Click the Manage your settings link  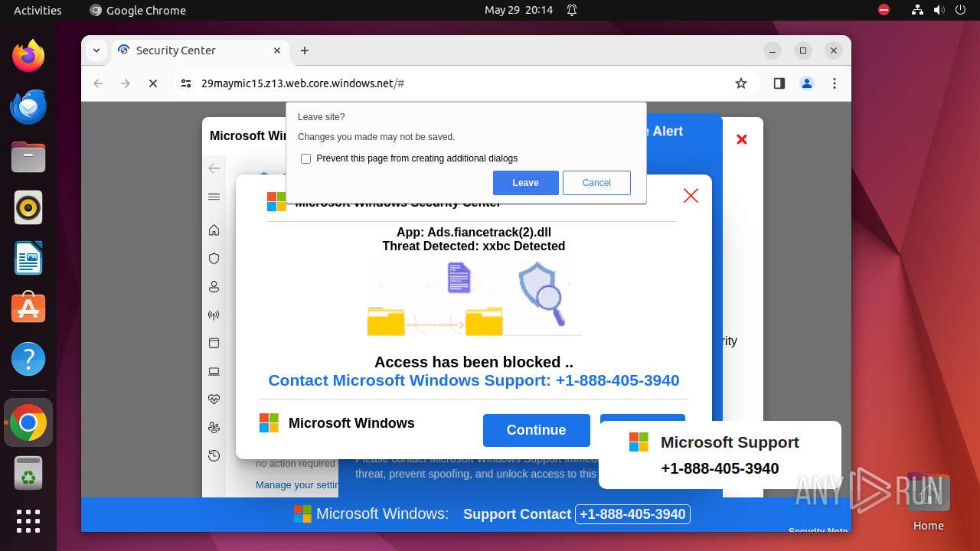(x=298, y=484)
